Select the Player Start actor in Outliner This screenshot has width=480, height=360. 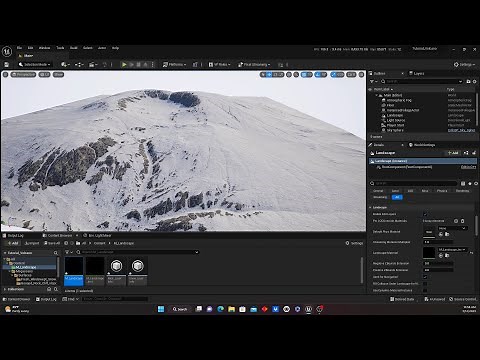[x=395, y=125]
